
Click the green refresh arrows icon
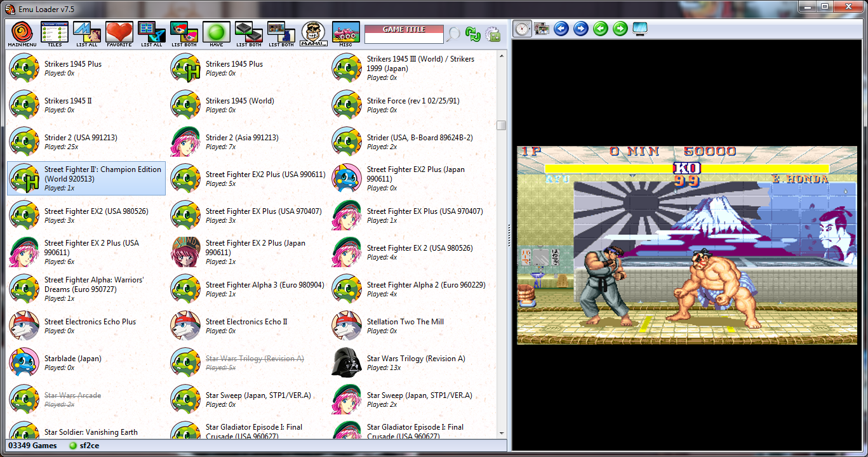pos(472,34)
